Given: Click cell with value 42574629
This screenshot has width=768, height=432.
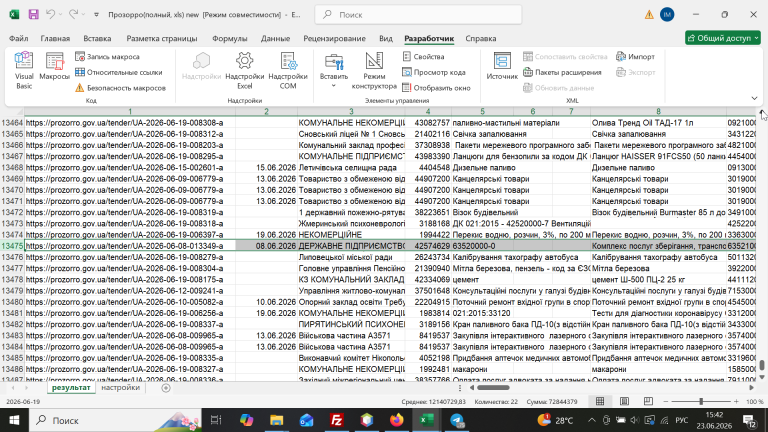Looking at the screenshot, I should tap(428, 246).
